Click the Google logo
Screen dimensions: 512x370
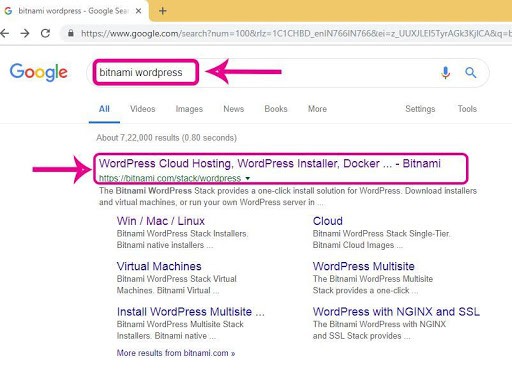click(39, 72)
